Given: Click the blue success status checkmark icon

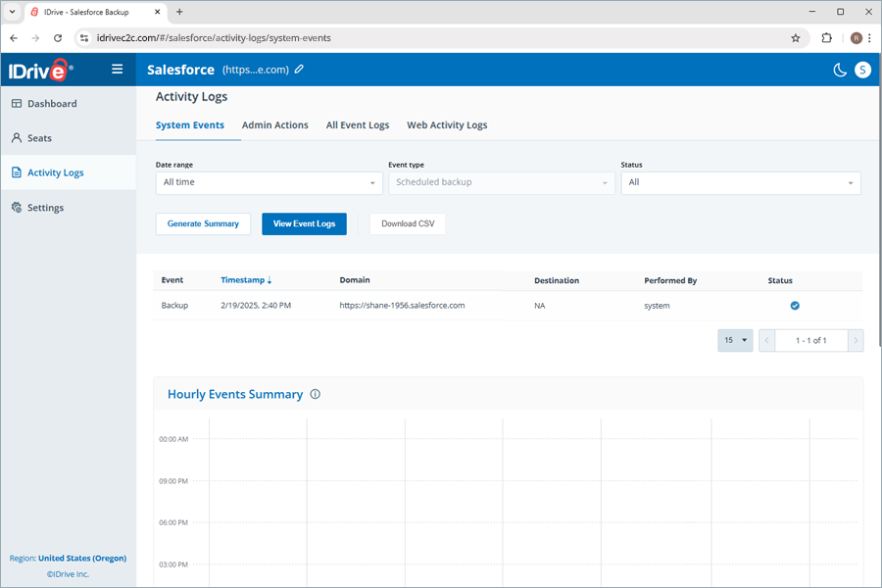Looking at the screenshot, I should pyautogui.click(x=795, y=306).
